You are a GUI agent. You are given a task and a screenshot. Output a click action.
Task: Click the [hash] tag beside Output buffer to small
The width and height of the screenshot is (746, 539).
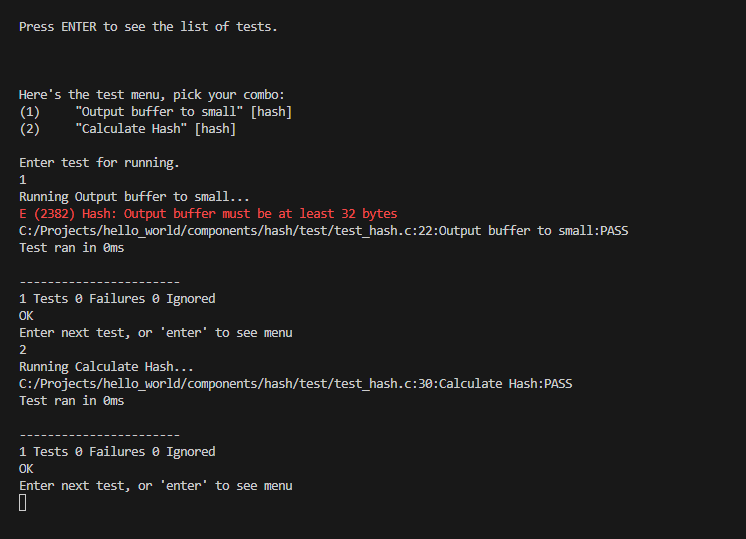pos(271,112)
